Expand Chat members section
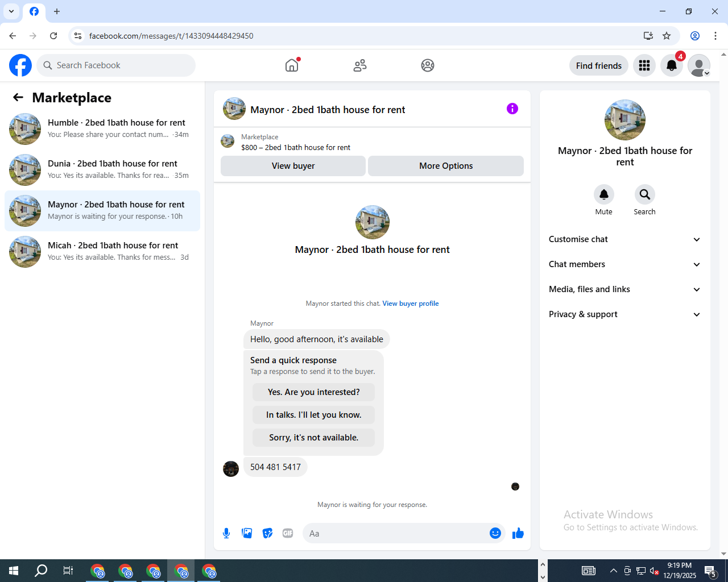This screenshot has height=582, width=728. pyautogui.click(x=625, y=264)
